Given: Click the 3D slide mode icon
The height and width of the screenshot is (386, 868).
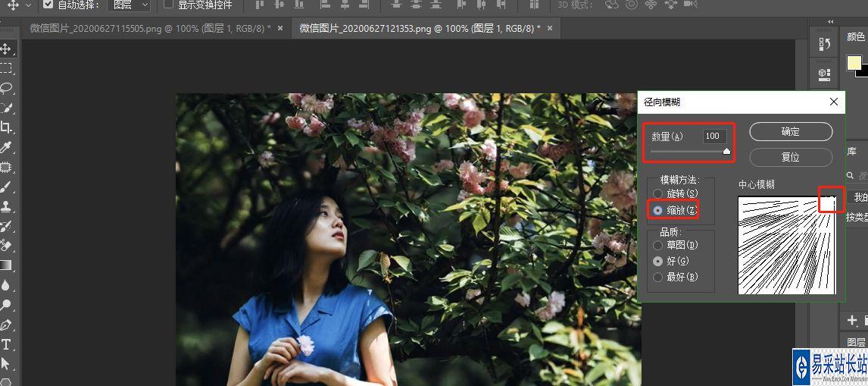Looking at the screenshot, I should click(x=670, y=5).
